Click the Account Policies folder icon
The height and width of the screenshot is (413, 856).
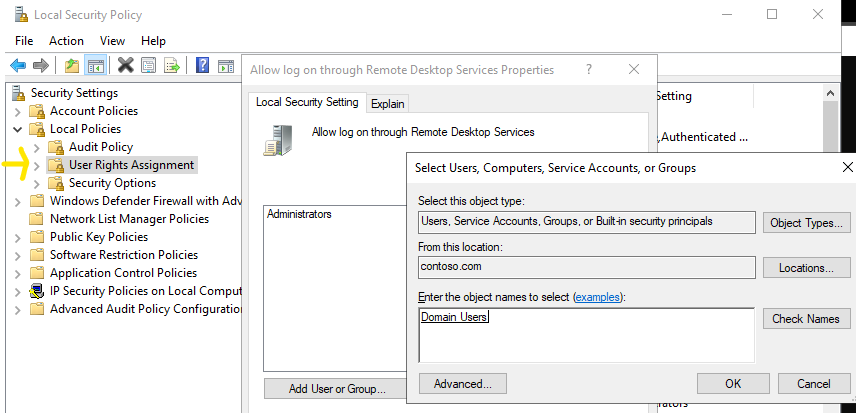pyautogui.click(x=37, y=111)
